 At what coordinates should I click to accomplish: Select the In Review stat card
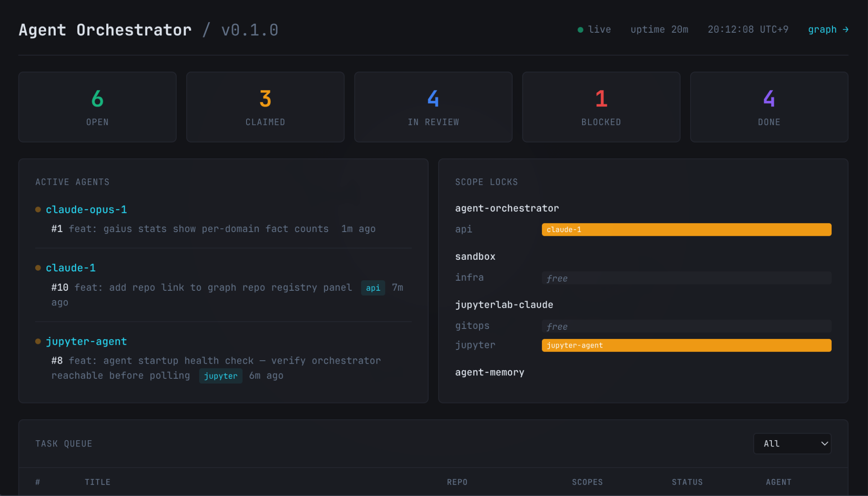pyautogui.click(x=433, y=107)
